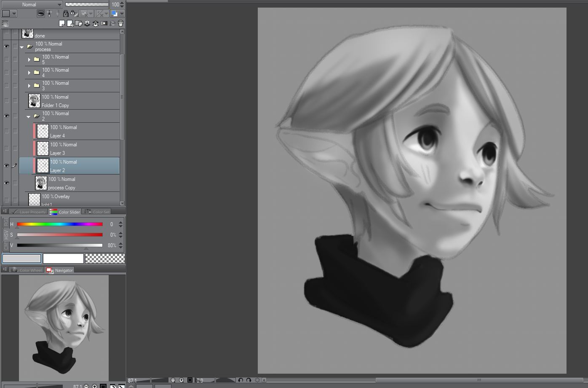This screenshot has height=388, width=588.
Task: Hide the process Copy layer
Action: (6, 183)
